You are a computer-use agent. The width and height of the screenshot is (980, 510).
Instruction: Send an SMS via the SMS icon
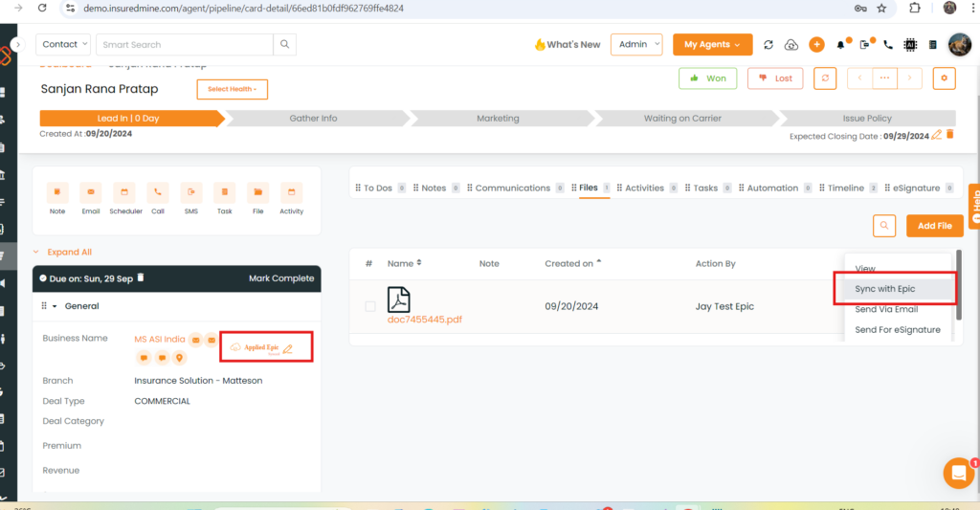coord(191,192)
